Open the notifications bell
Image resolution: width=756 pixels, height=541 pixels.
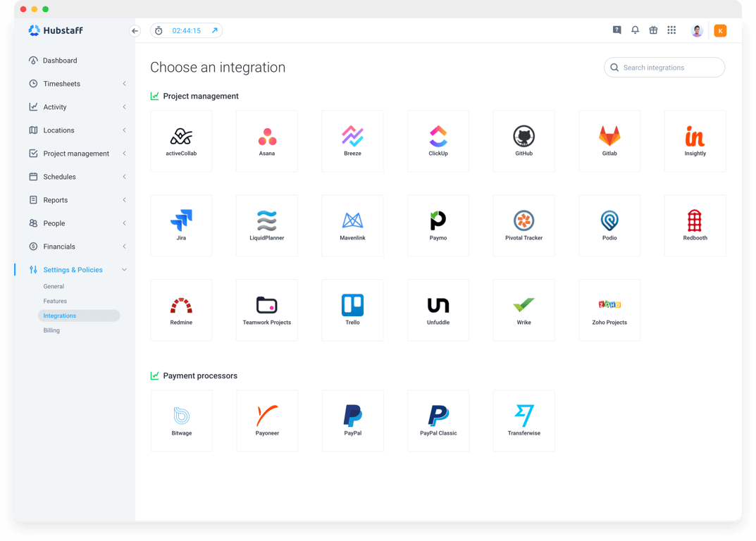tap(635, 30)
